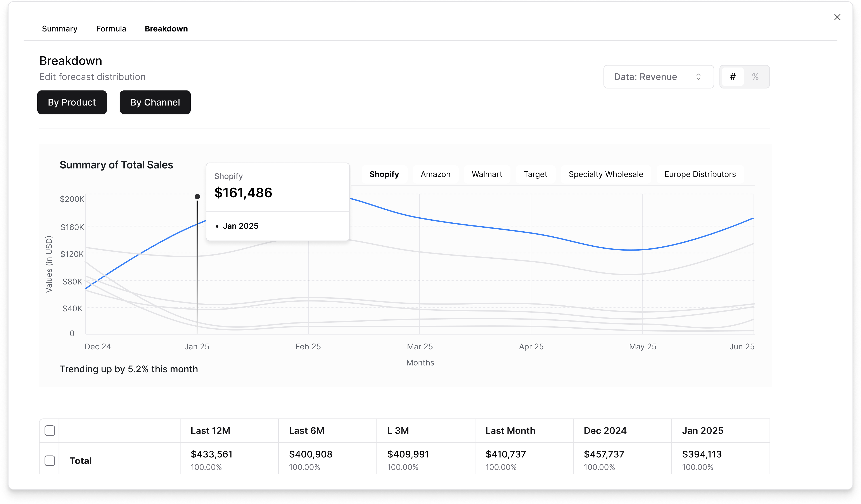
Task: Click the By Product button
Action: coord(72,102)
